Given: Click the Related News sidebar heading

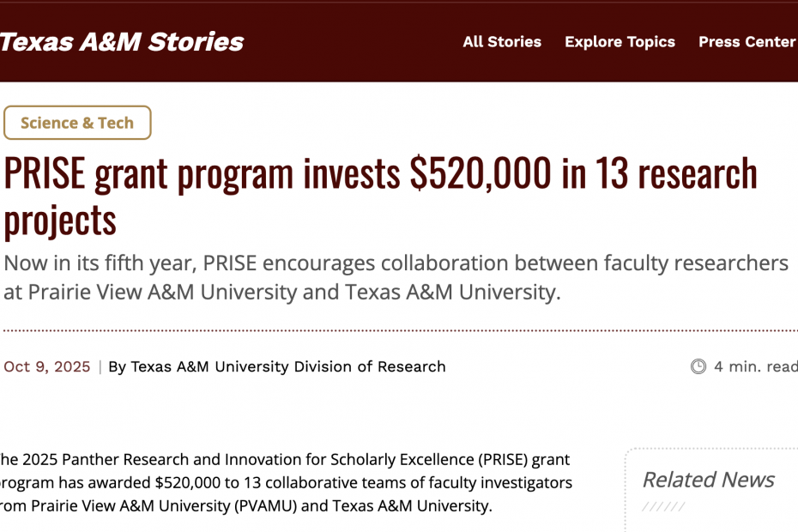Looking at the screenshot, I should click(708, 480).
